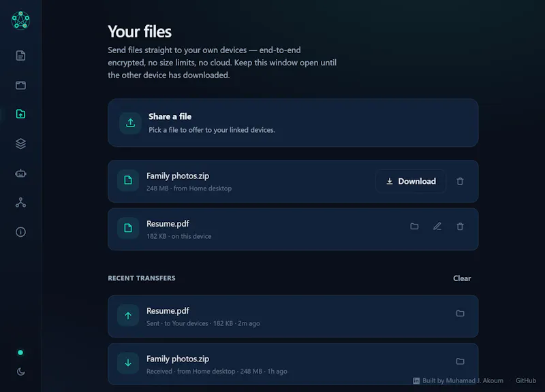
Task: Click '182 KB · on this device' text
Action: tap(178, 236)
